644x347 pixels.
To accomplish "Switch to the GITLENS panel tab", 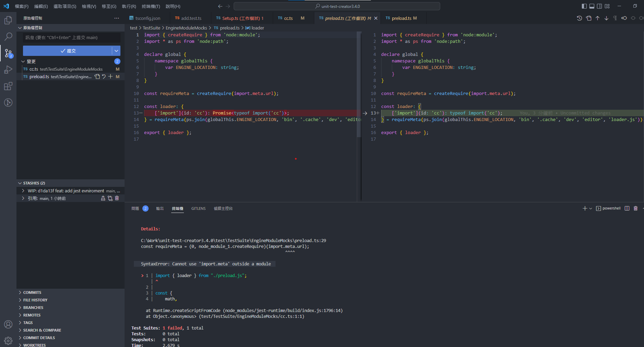I will [198, 208].
